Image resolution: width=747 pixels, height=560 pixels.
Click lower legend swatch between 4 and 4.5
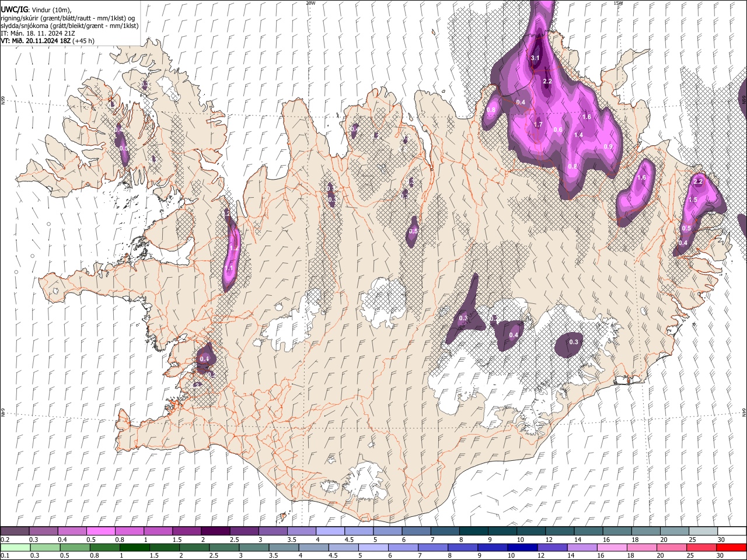[x=314, y=547]
